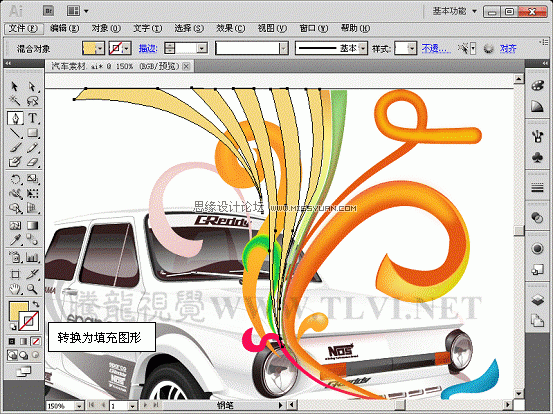Viewport: 553px width, 414px height.
Task: Enable Draw Behind mode
Action: click(x=24, y=355)
